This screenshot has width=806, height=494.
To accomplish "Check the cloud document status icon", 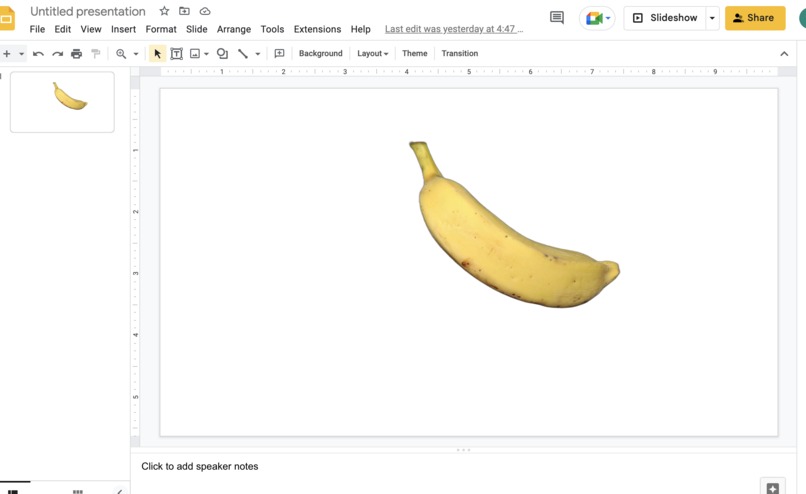I will (205, 11).
